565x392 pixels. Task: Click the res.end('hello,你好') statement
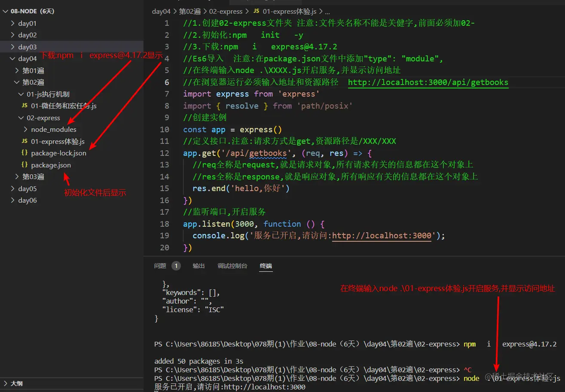click(241, 188)
